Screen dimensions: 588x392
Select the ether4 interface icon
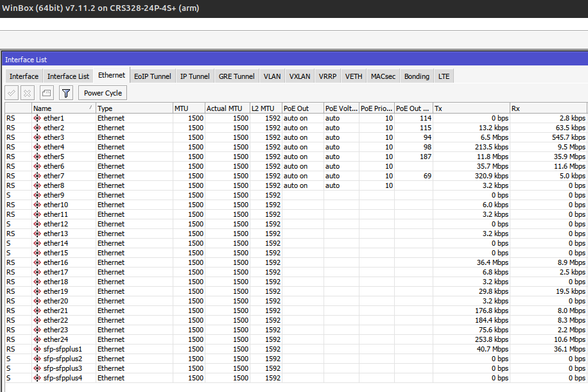(x=37, y=147)
